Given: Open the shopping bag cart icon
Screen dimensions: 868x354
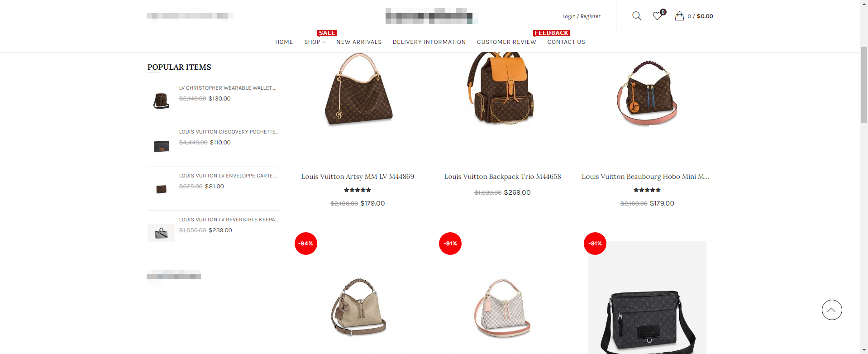Looking at the screenshot, I should [x=679, y=16].
